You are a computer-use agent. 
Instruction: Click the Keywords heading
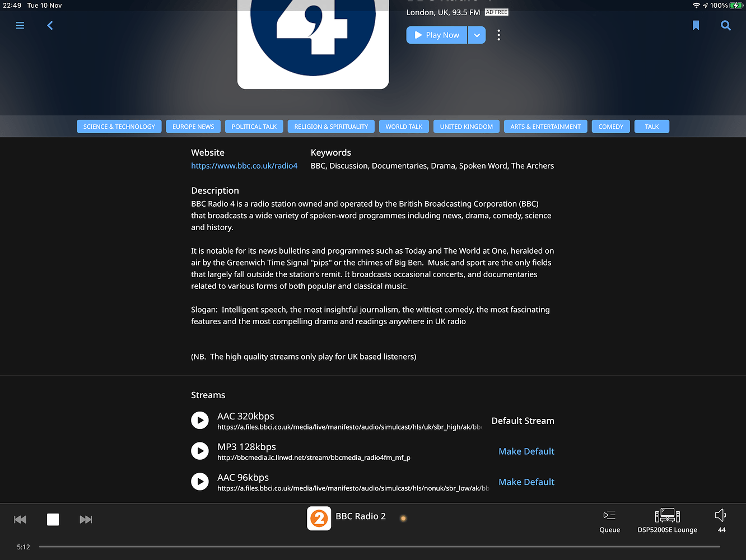pos(331,152)
